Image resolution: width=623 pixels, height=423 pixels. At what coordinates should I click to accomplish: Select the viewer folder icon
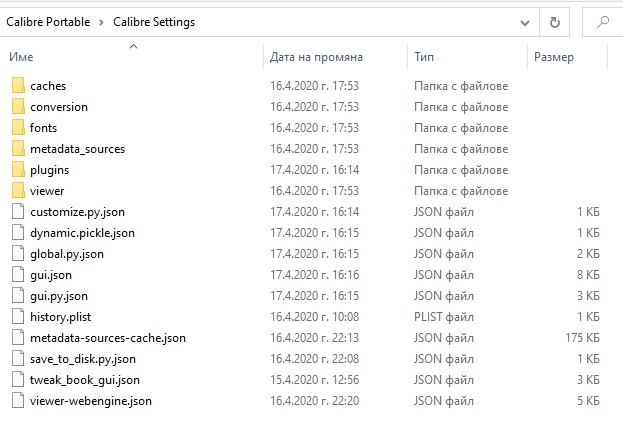click(17, 191)
